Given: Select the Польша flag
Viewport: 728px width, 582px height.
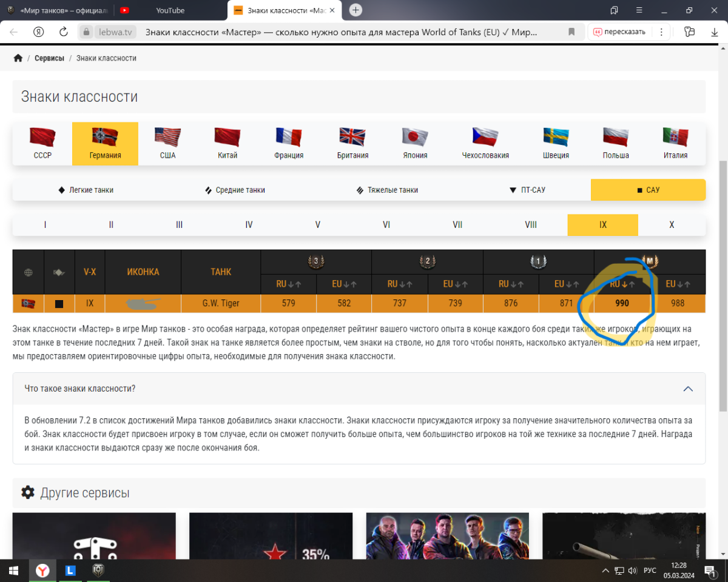Looking at the screenshot, I should [616, 137].
